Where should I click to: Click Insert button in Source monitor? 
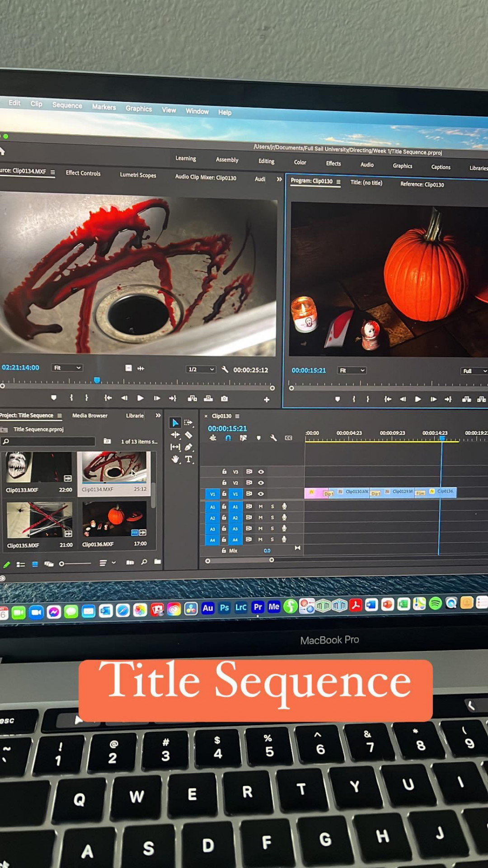[x=192, y=398]
